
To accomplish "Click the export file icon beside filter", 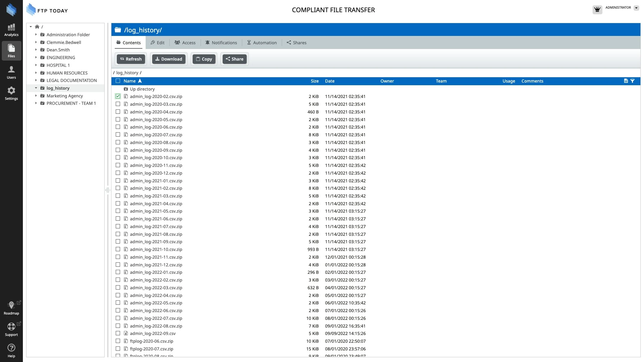I will tap(626, 81).
